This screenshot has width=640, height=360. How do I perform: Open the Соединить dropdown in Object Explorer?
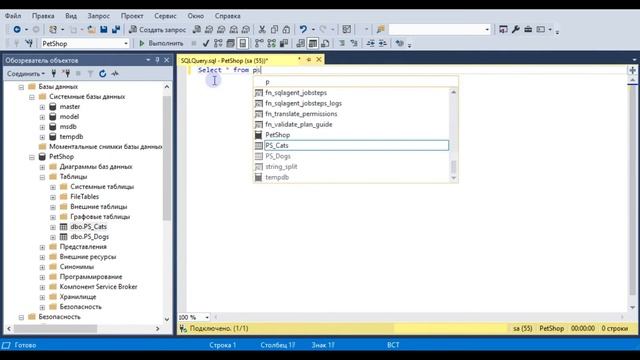pos(26,73)
